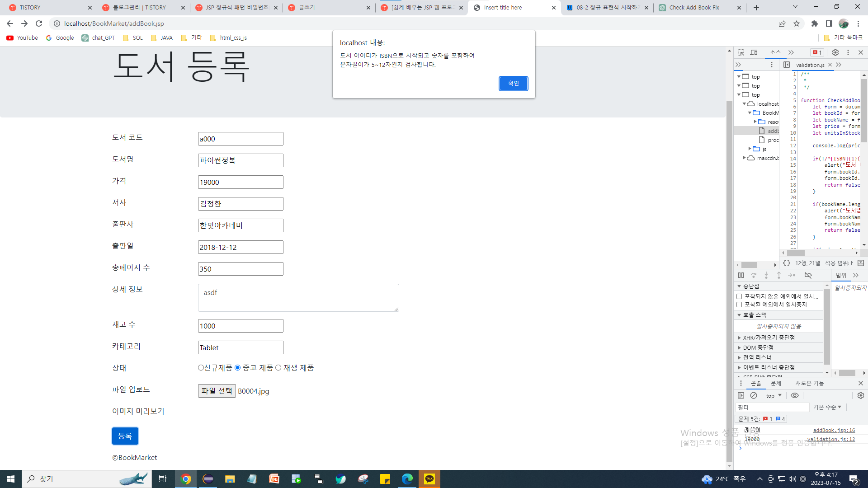Open the 기본 수준 log level dropdown
The image size is (868, 488).
(x=827, y=407)
